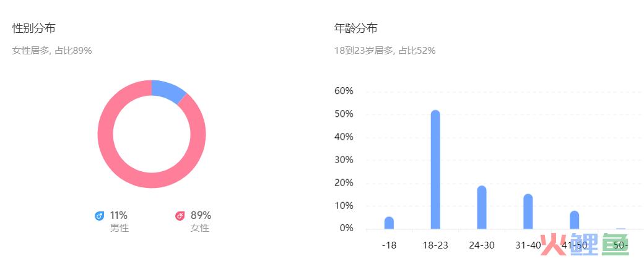Viewport: 644px width, 259px height.
Task: Click the 11% 男性 legend label
Action: point(119,221)
